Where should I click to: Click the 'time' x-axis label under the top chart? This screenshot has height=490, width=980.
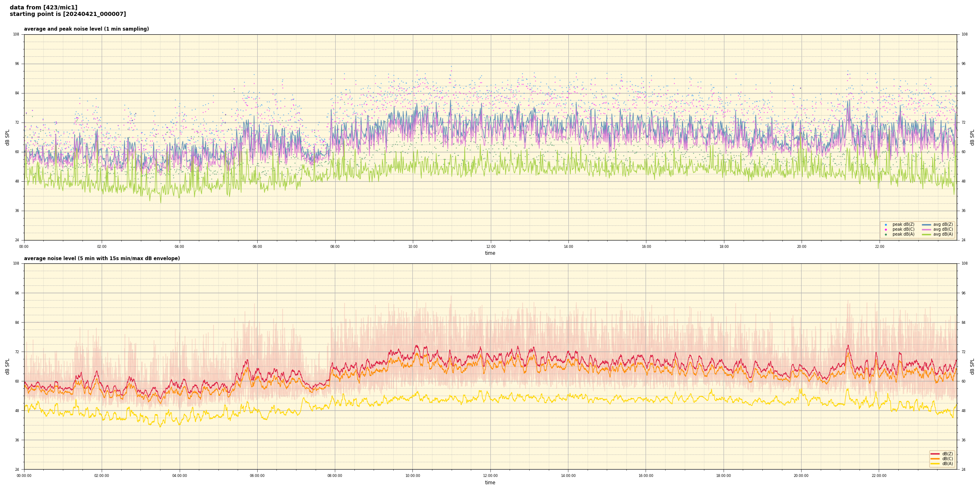[x=490, y=253]
